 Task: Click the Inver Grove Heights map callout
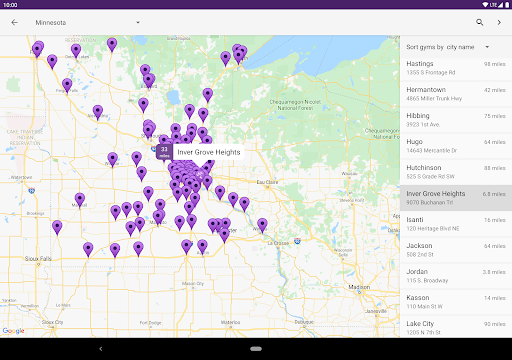pos(209,152)
